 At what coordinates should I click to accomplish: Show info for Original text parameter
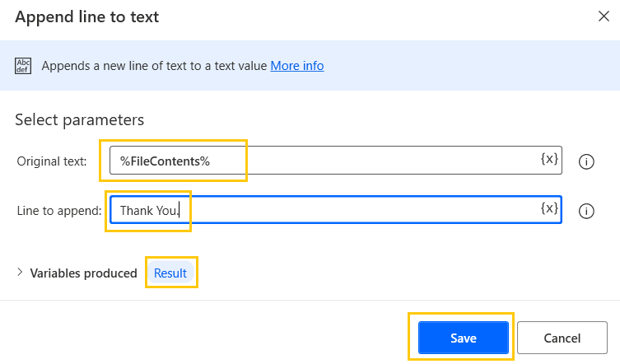(x=586, y=161)
